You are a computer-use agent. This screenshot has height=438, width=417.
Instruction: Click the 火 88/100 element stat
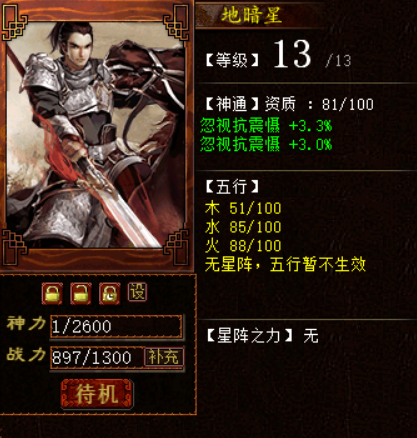243,246
